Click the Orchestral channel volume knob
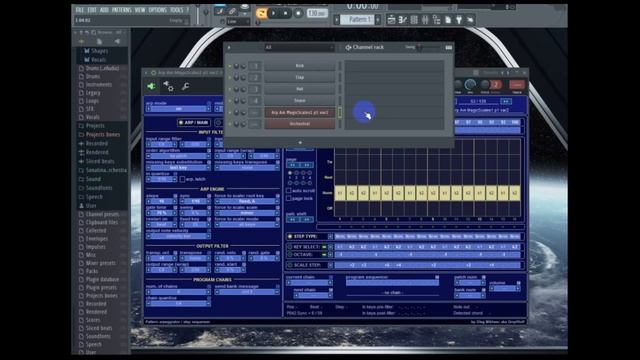 click(243, 124)
